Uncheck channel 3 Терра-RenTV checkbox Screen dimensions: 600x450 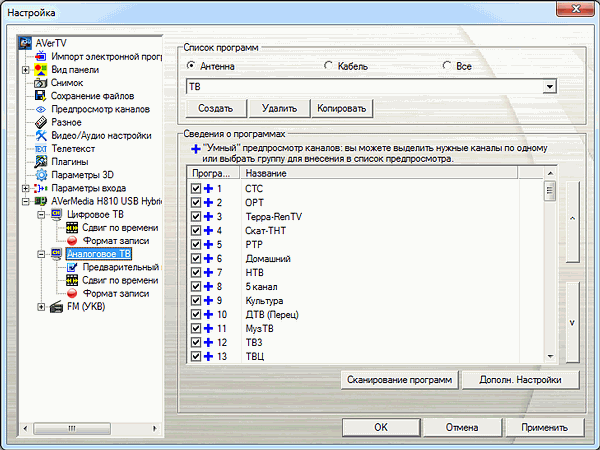[196, 217]
